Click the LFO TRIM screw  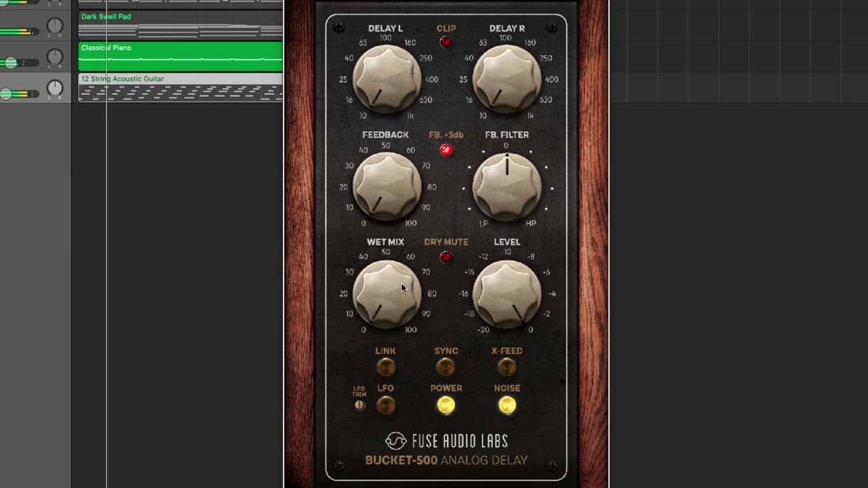point(359,405)
